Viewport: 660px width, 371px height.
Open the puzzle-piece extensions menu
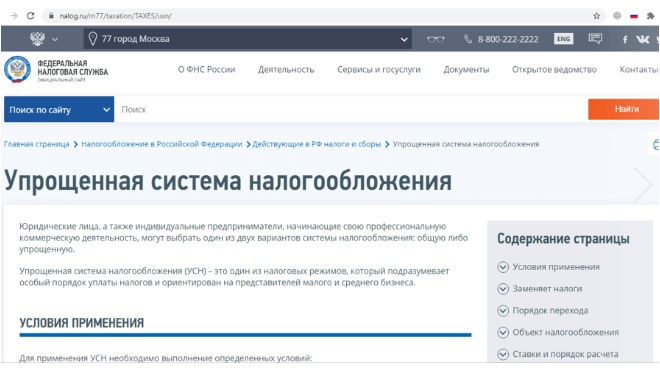pos(650,16)
